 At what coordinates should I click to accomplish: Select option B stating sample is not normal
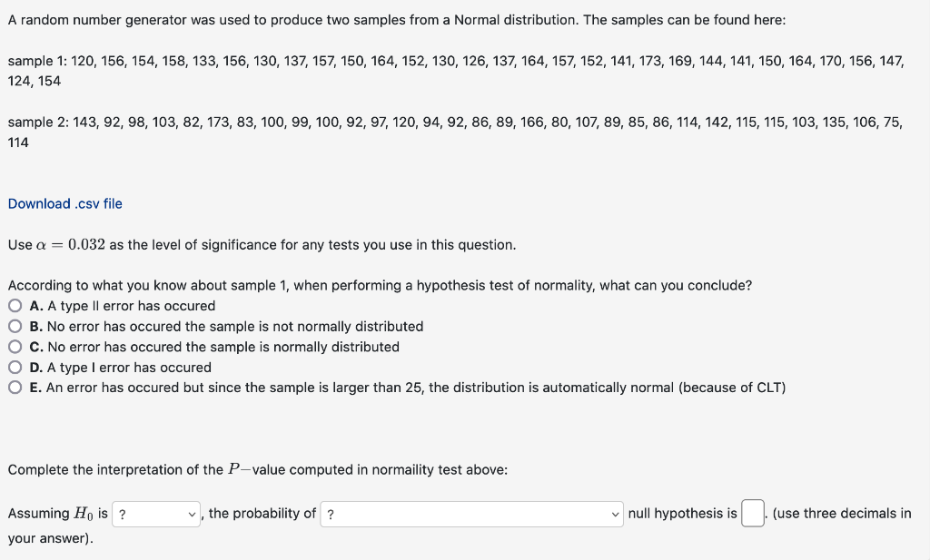coord(15,327)
